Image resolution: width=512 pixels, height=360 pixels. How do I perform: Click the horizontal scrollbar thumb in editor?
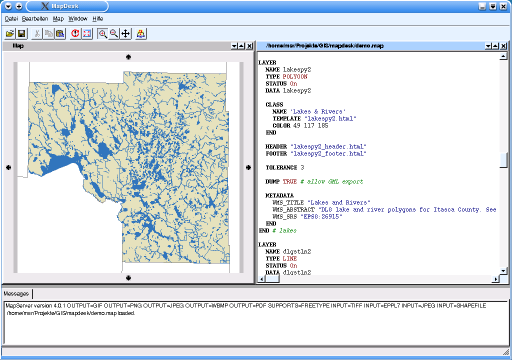pos(273,279)
